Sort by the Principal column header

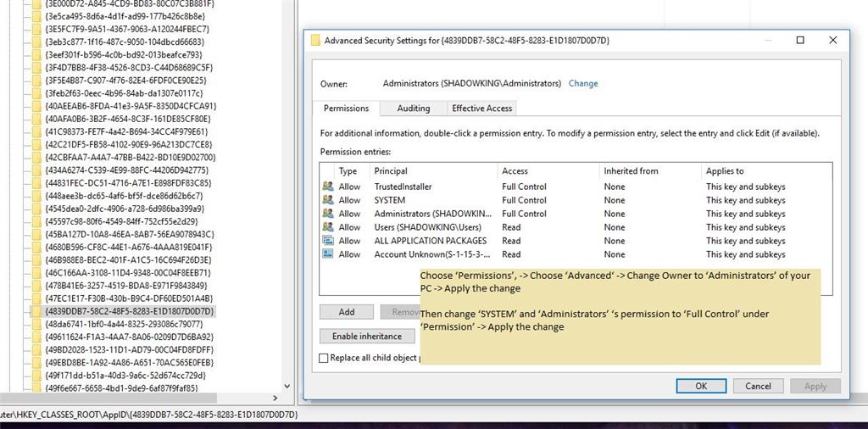pos(434,171)
